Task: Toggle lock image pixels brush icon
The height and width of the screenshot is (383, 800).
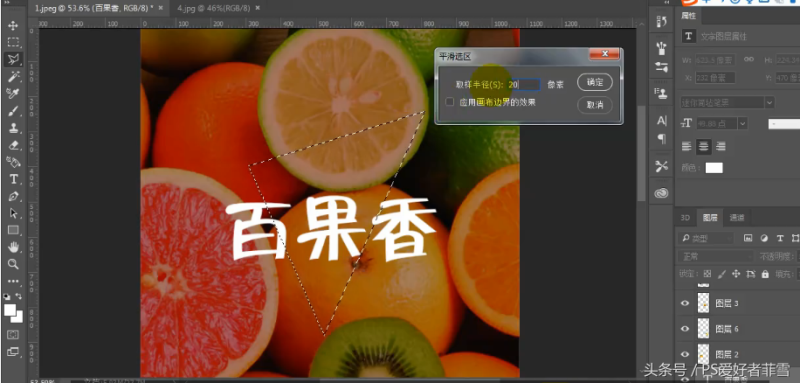Action: pyautogui.click(x=721, y=274)
